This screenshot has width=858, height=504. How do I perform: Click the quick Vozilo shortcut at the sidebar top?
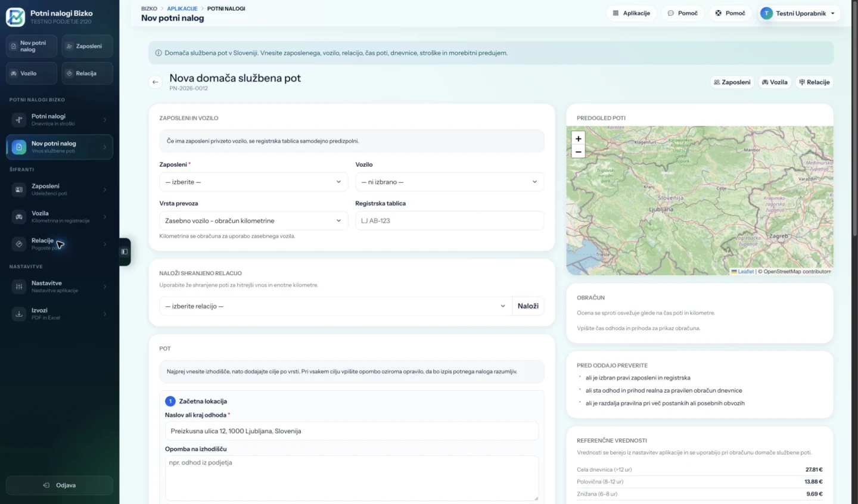(32, 73)
